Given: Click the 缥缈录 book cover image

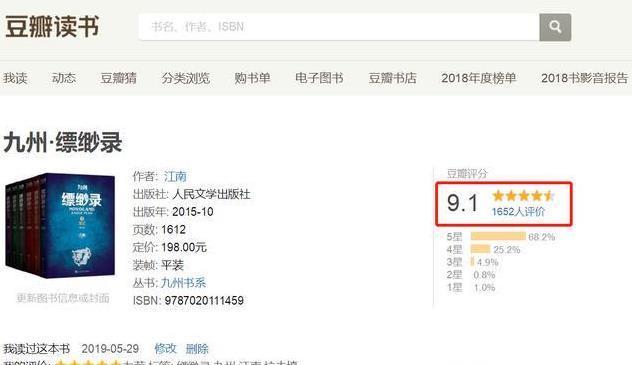Looking at the screenshot, I should click(x=60, y=226).
